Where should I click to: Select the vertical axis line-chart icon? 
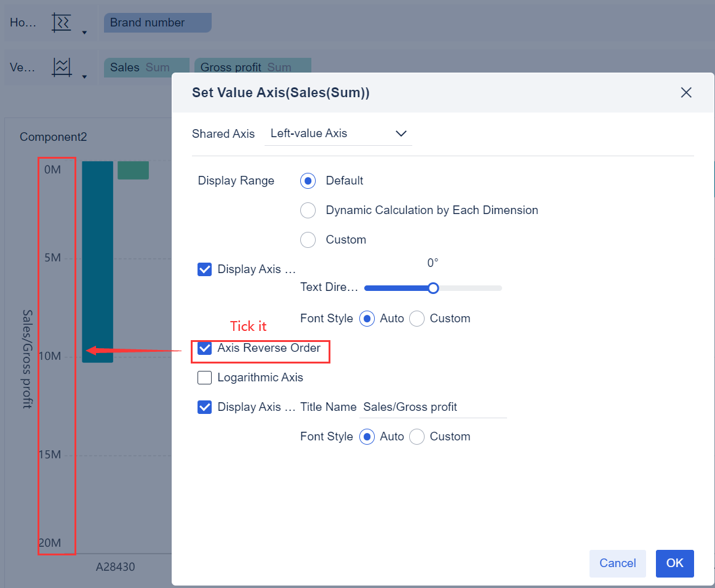click(62, 66)
